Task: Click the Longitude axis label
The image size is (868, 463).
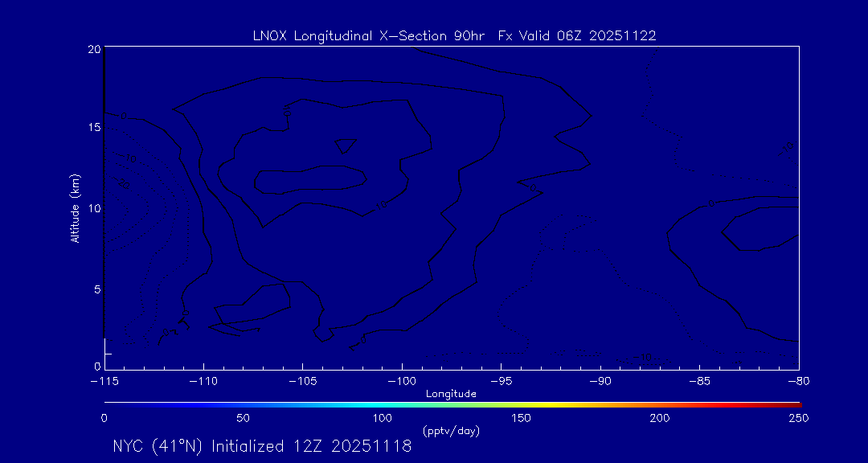Action: pyautogui.click(x=451, y=393)
